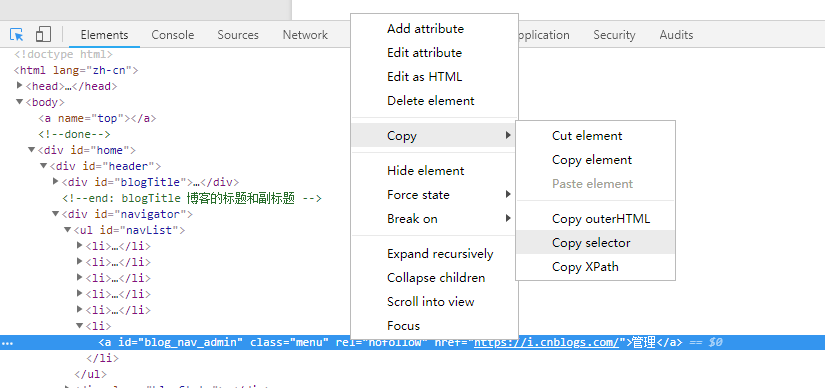Choose Cut element in submenu

pyautogui.click(x=595, y=136)
